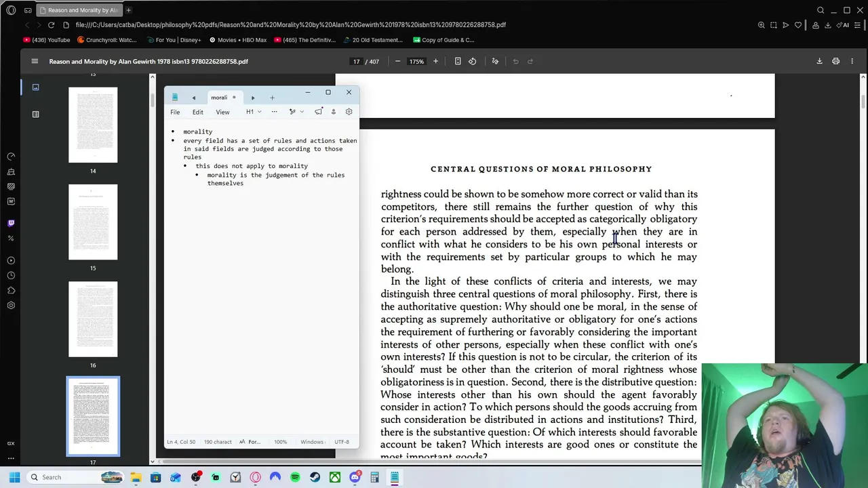Image resolution: width=868 pixels, height=488 pixels.
Task: Open Opera easy setup menu
Action: point(859,25)
